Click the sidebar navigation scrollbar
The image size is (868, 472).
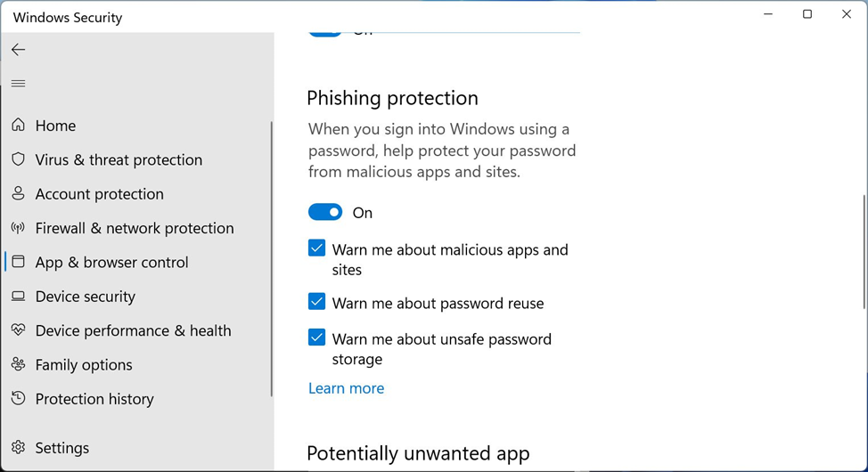click(271, 259)
